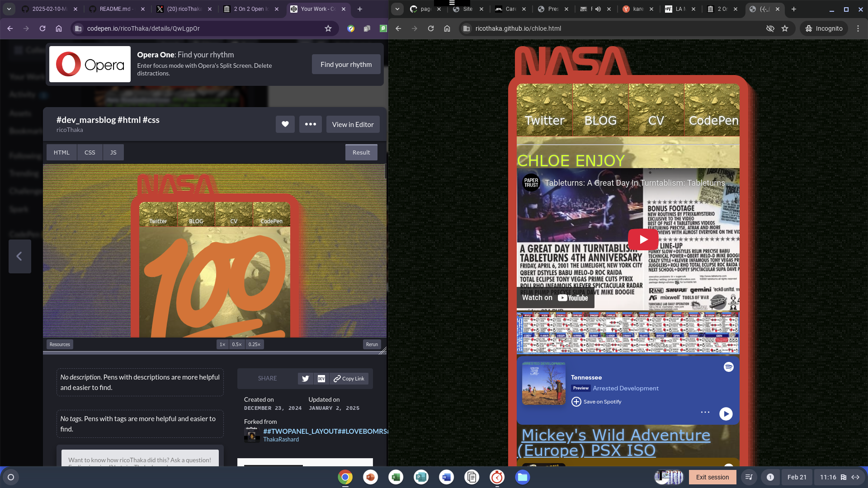Toggle third-party cookie eye icon
Screen dimensions: 868x488
[x=770, y=28]
